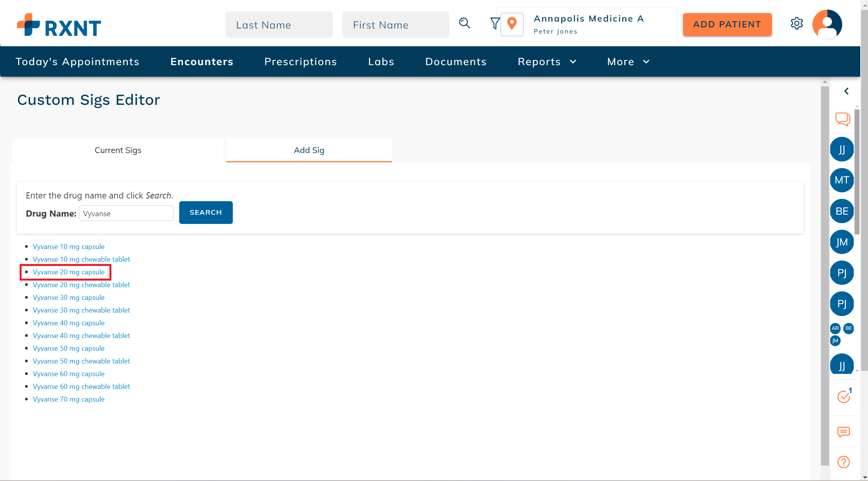Open the user profile avatar
The height and width of the screenshot is (481, 868).
click(827, 24)
